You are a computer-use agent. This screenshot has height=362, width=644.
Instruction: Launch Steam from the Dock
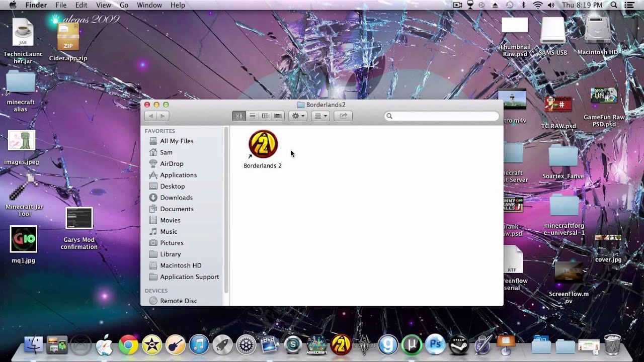point(458,345)
